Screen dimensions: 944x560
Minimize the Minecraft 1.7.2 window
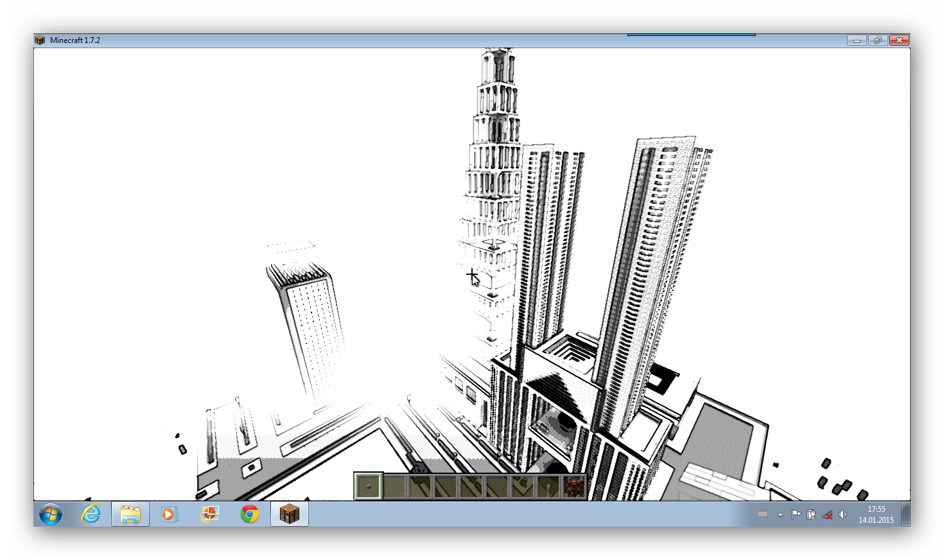pyautogui.click(x=857, y=40)
